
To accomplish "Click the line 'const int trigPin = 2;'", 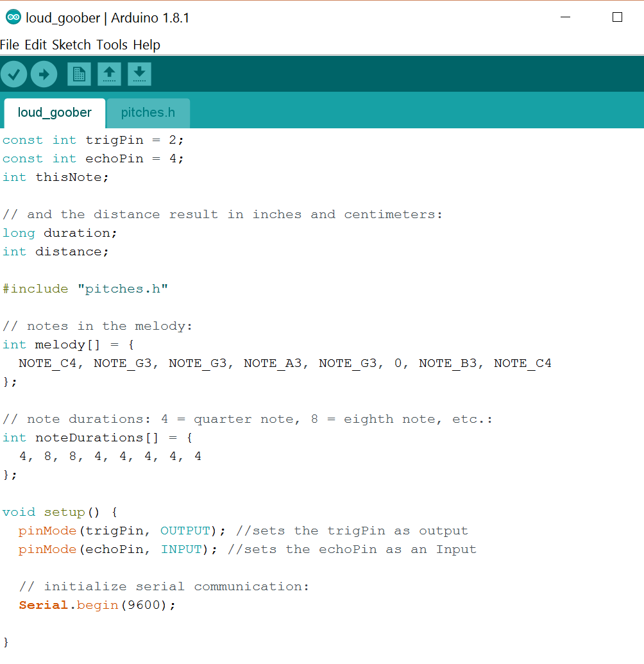I will (93, 140).
